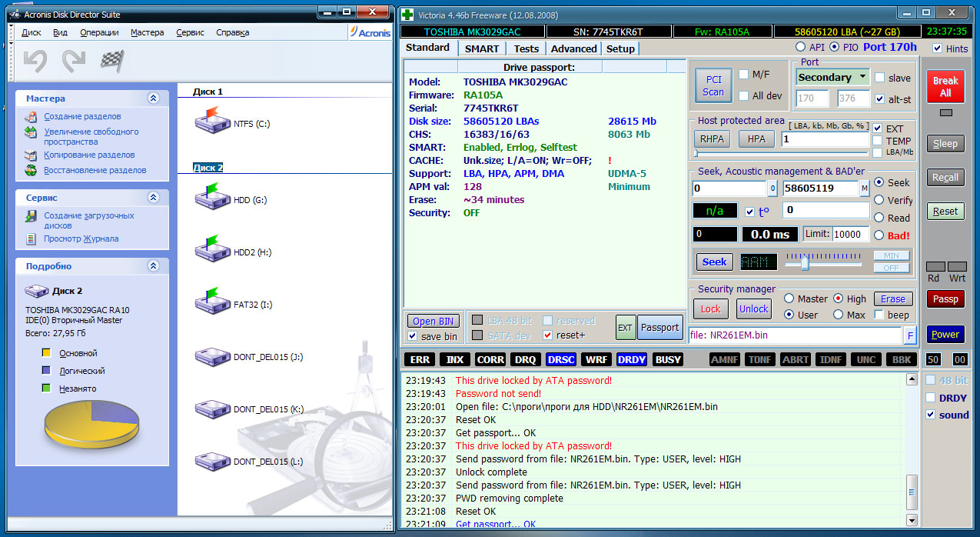Click the acoustic management slider
The height and width of the screenshot is (537, 980).
point(804,262)
